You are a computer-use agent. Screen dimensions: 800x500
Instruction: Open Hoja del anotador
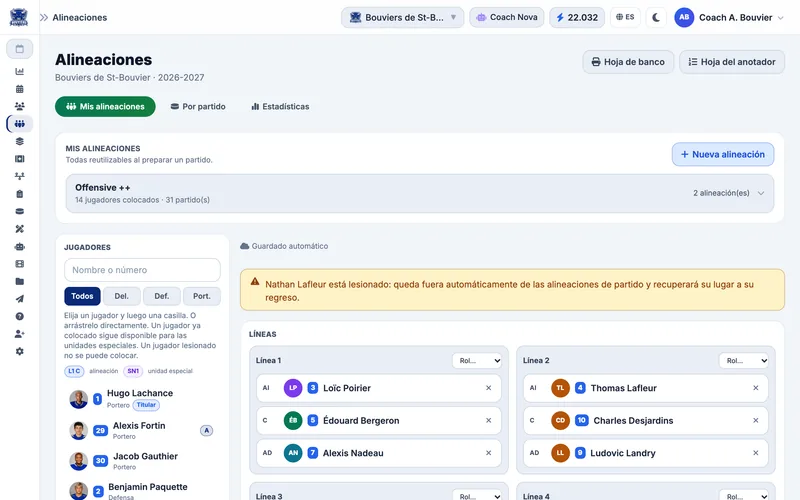pos(732,62)
